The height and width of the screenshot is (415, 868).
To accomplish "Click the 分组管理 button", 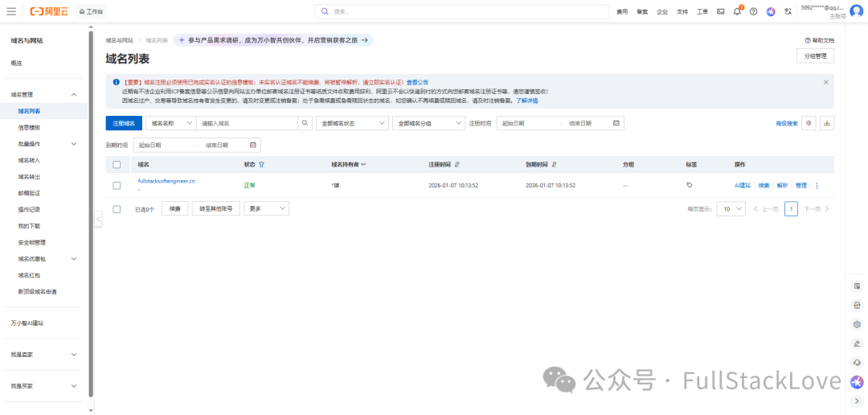I will 815,56.
